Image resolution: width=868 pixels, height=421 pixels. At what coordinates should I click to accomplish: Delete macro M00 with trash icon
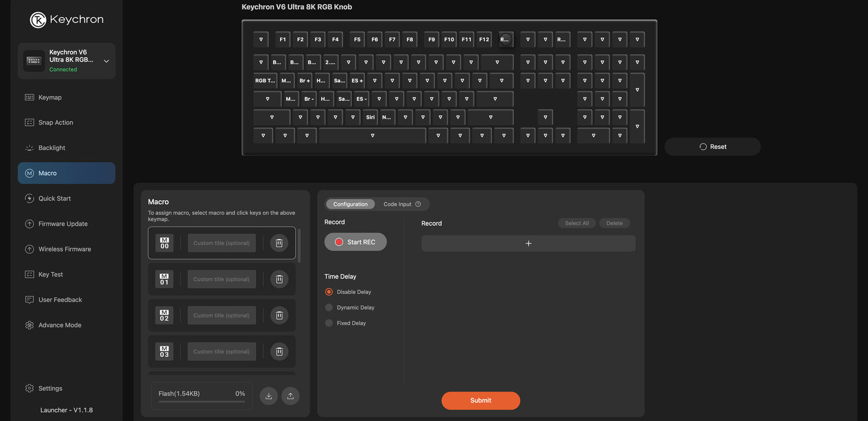tap(279, 243)
